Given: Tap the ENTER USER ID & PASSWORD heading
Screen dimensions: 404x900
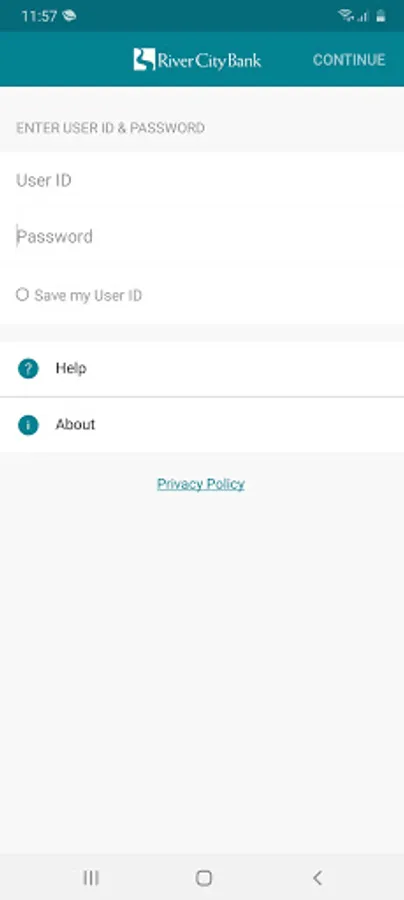Looking at the screenshot, I should 110,128.
